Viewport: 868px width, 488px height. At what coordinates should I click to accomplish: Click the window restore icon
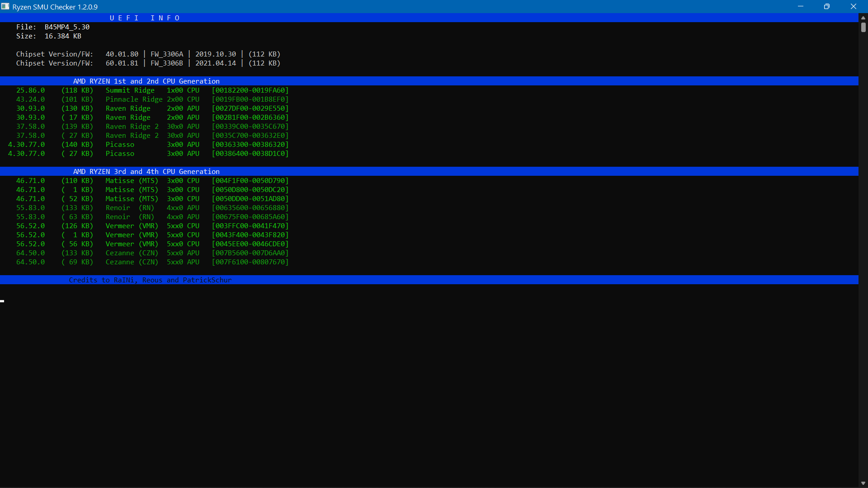click(827, 6)
